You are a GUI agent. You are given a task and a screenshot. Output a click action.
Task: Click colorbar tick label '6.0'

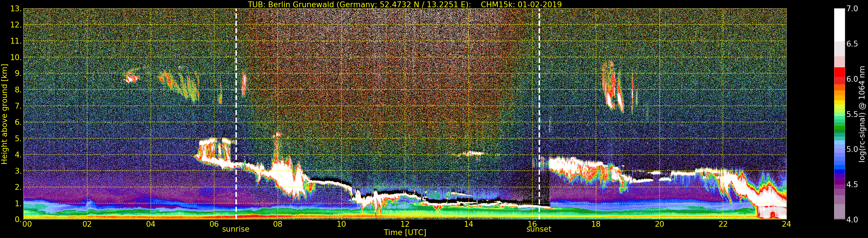coord(852,79)
